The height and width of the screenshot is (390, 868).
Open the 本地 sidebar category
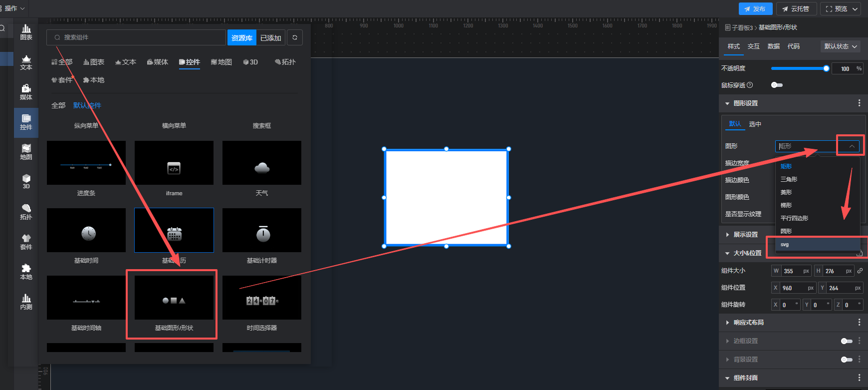(26, 272)
